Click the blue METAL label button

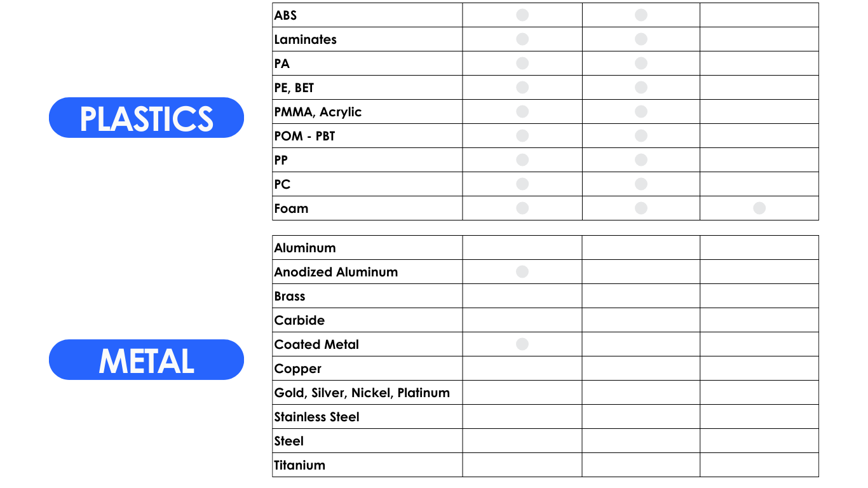[x=146, y=360]
